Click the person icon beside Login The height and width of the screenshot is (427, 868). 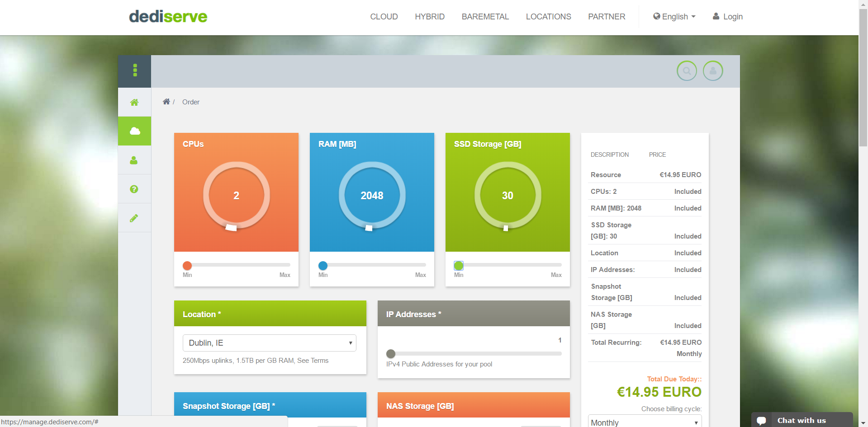coord(716,16)
